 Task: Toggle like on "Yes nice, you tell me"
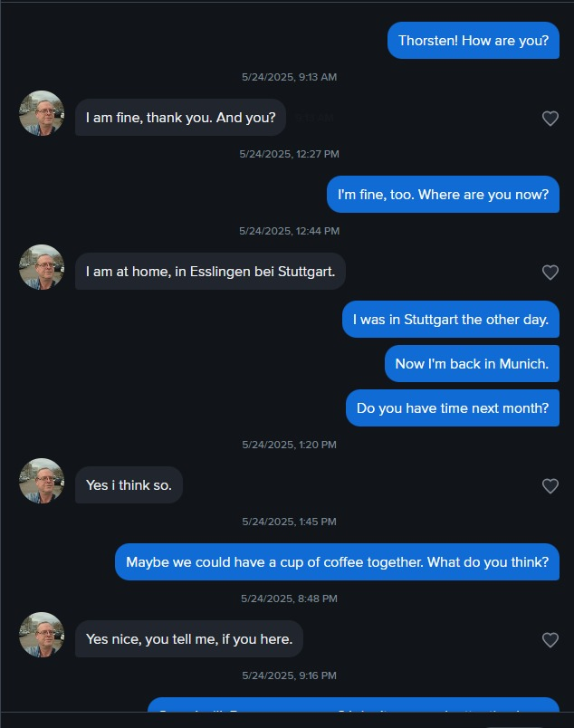point(550,640)
